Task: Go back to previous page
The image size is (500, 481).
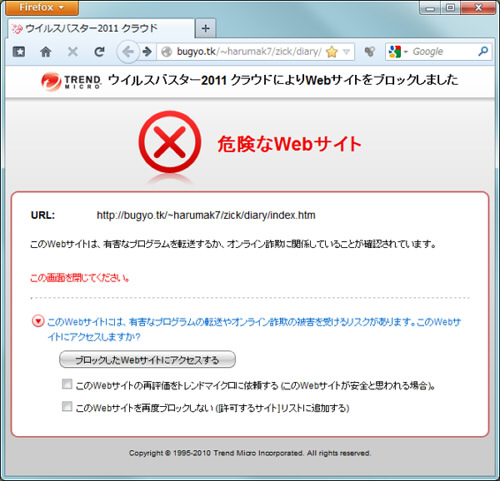Action: pos(128,52)
